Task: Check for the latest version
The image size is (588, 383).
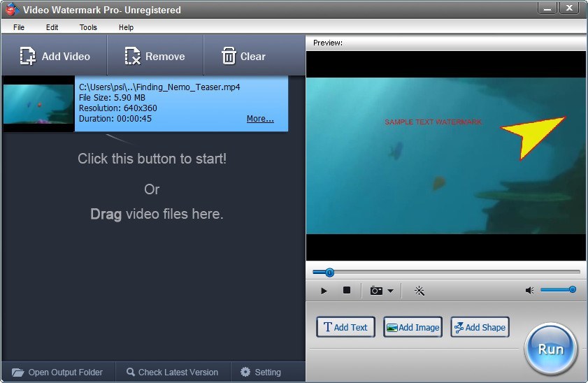Action: tap(173, 372)
